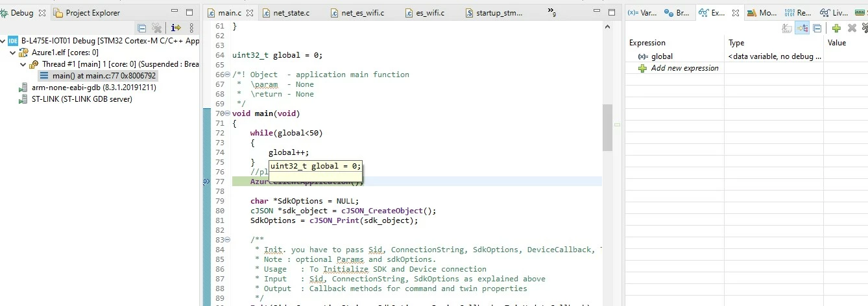Collapse the B-L475E-IOT01 Debug launch node

tap(3, 41)
